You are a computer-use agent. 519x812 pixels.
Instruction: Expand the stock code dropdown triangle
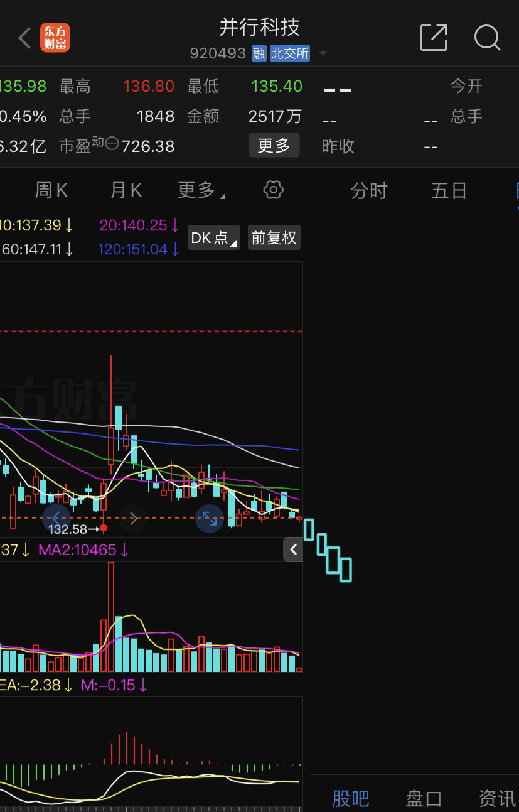(x=323, y=54)
